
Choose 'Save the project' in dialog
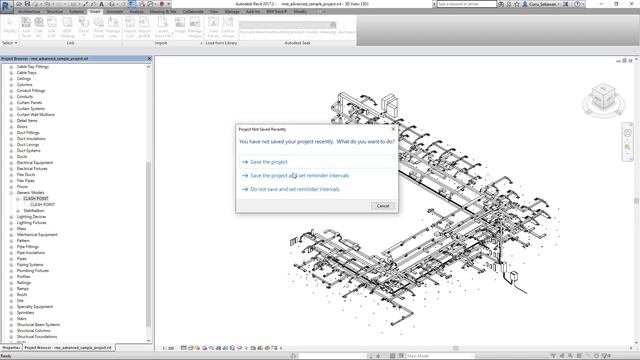coord(317,162)
